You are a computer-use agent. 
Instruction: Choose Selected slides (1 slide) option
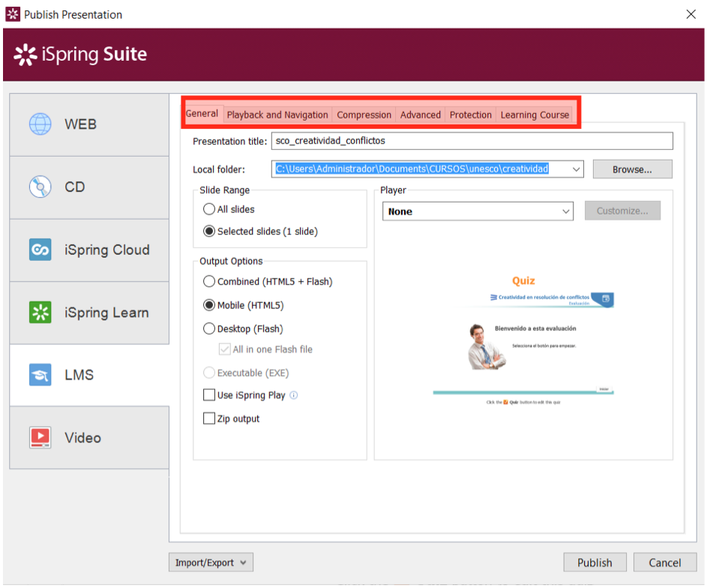coord(208,231)
